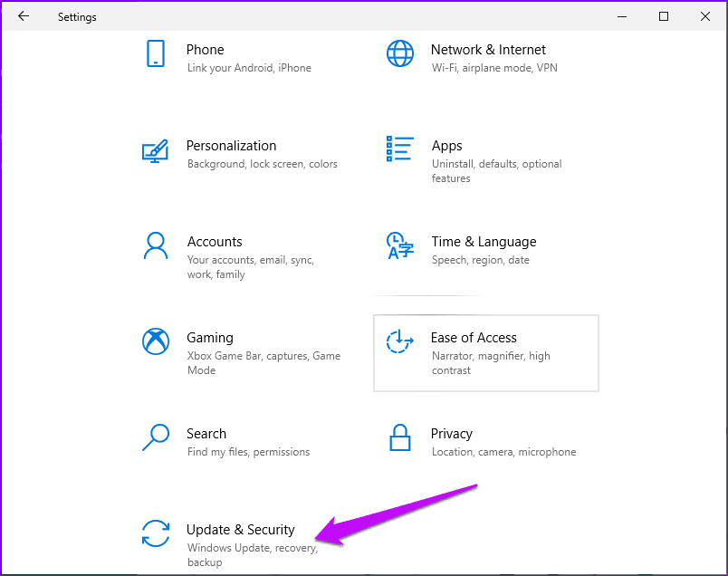The image size is (728, 576).
Task: Open the Privacy heading
Action: click(x=451, y=434)
